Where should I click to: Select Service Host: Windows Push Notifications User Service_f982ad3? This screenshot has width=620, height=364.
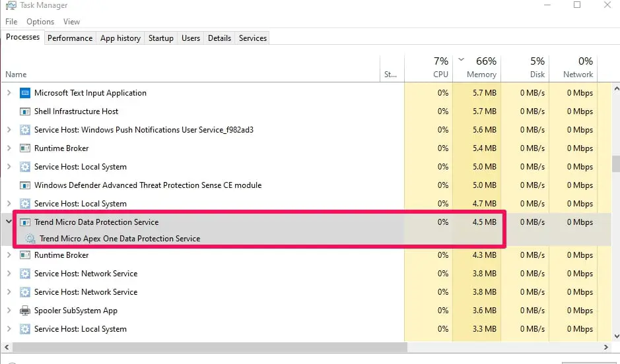143,130
